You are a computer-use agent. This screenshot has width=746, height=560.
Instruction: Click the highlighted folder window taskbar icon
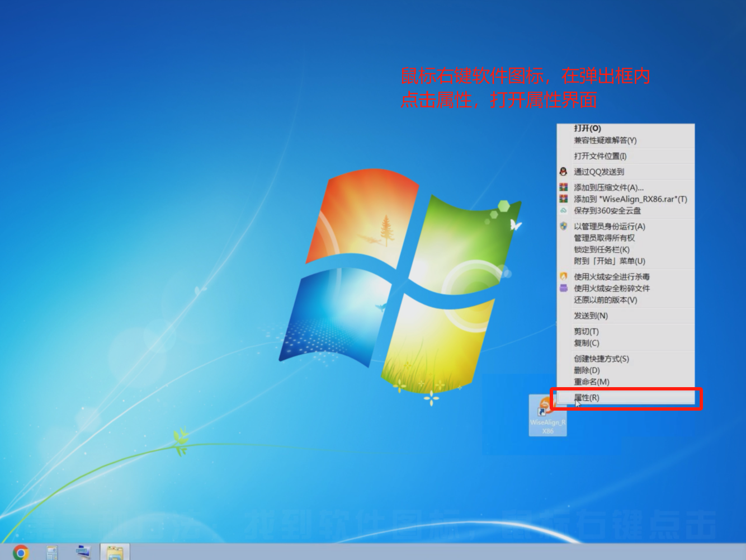(115, 552)
